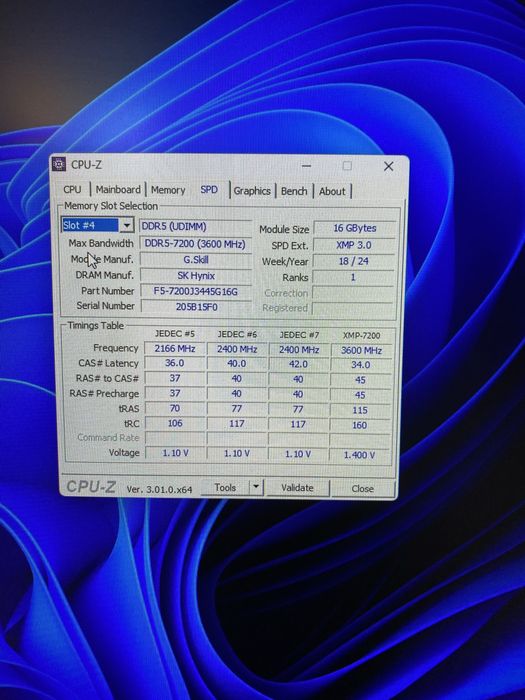Screen dimensions: 525x700
Task: Click the 16 GBytes module size value
Action: point(354,228)
